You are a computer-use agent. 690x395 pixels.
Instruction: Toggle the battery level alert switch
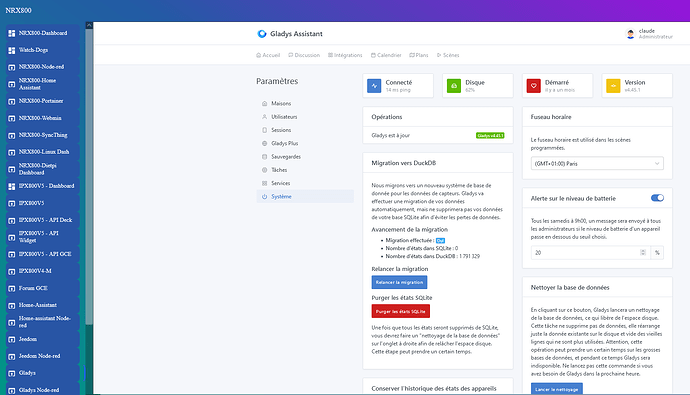pos(657,198)
